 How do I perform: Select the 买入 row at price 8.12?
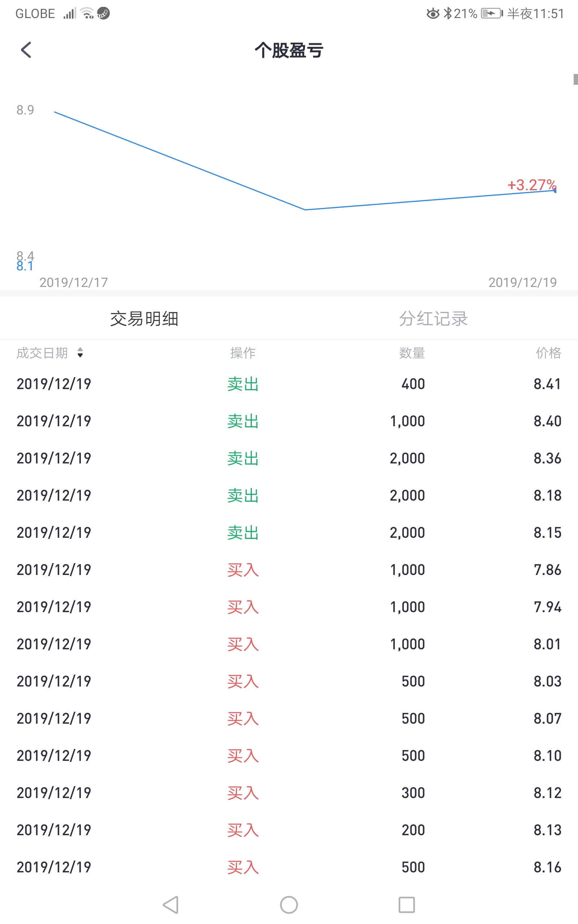[289, 793]
